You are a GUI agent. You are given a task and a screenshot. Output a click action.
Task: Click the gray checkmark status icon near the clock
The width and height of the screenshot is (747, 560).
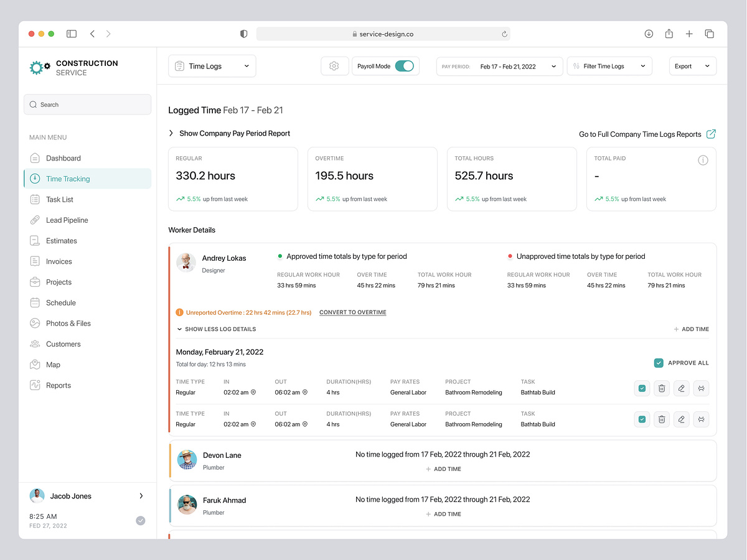click(x=141, y=520)
